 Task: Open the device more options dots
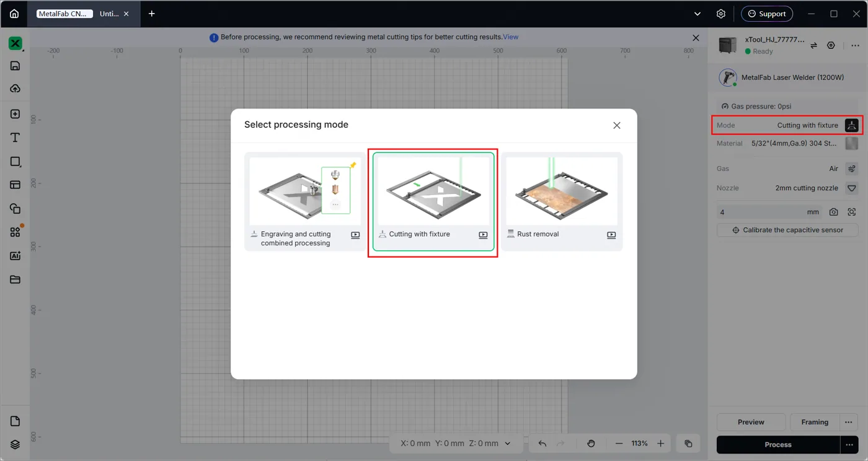click(x=855, y=45)
